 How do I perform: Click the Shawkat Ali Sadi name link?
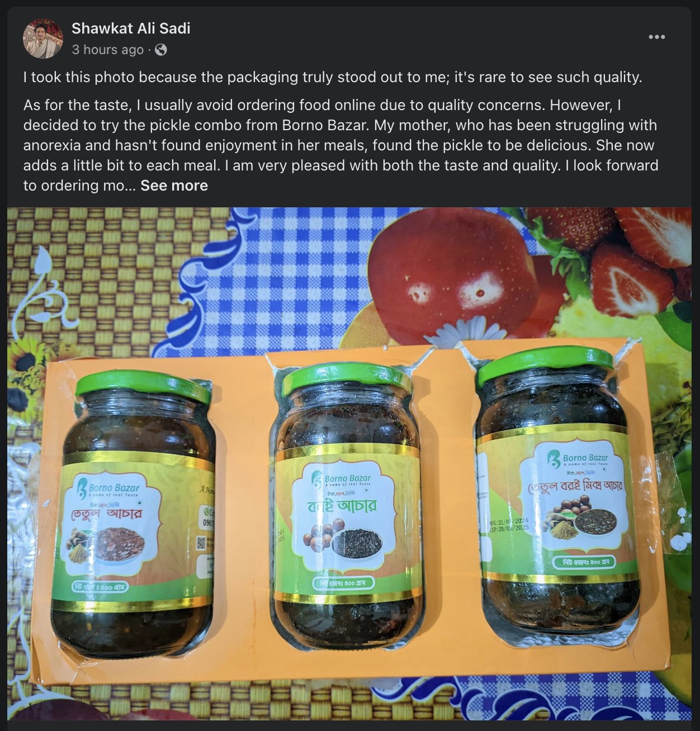131,29
